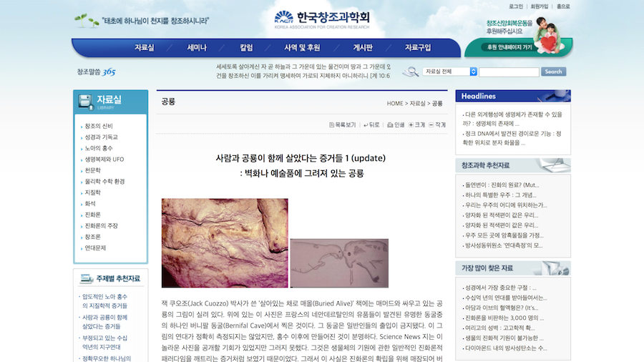Open the 세미나 navigation menu
644x362 pixels.
coord(197,47)
